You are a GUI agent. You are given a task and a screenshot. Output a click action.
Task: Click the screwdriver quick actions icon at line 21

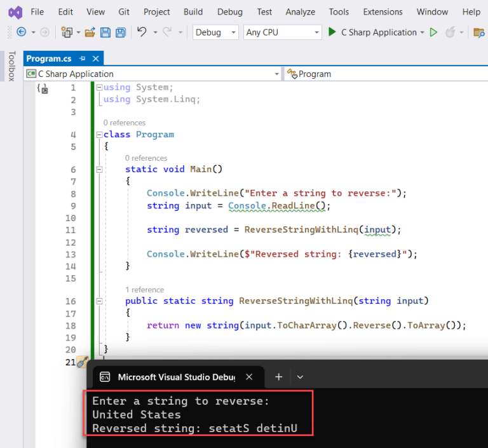coord(83,362)
